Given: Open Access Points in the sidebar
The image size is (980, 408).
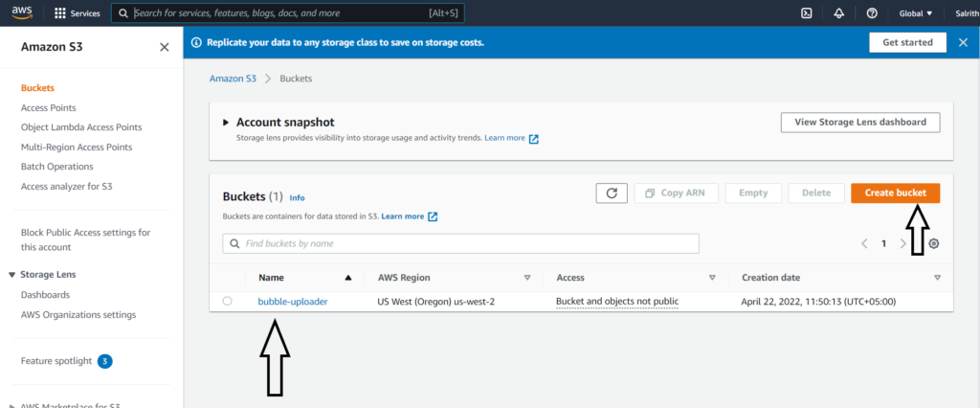Looking at the screenshot, I should [x=49, y=107].
